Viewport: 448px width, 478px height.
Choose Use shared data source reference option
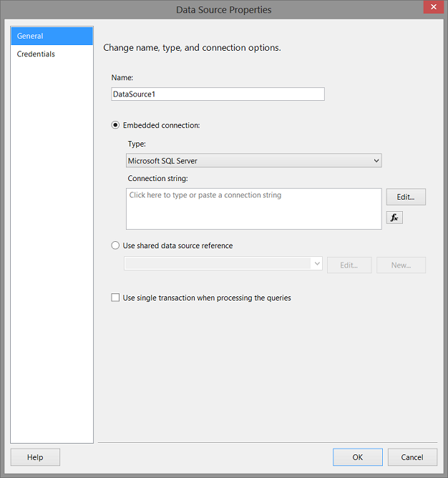[x=116, y=245]
